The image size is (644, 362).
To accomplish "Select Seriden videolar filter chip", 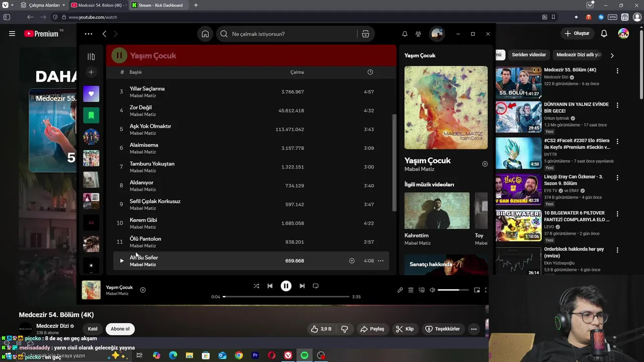I will tap(529, 55).
